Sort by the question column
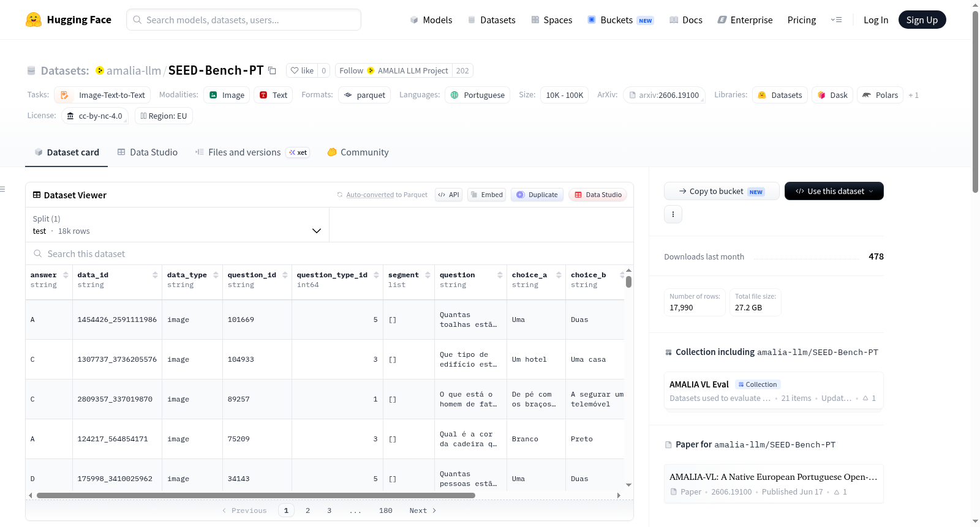Image resolution: width=980 pixels, height=527 pixels. (x=500, y=275)
